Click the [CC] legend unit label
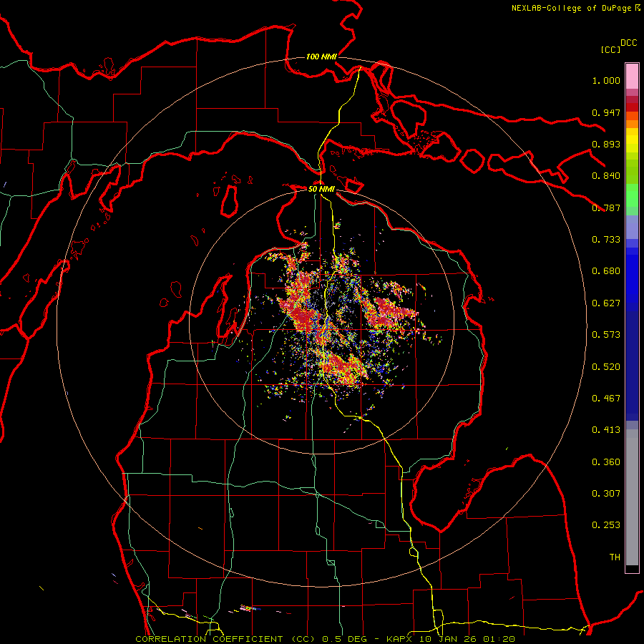The height and width of the screenshot is (644, 644). pos(610,49)
